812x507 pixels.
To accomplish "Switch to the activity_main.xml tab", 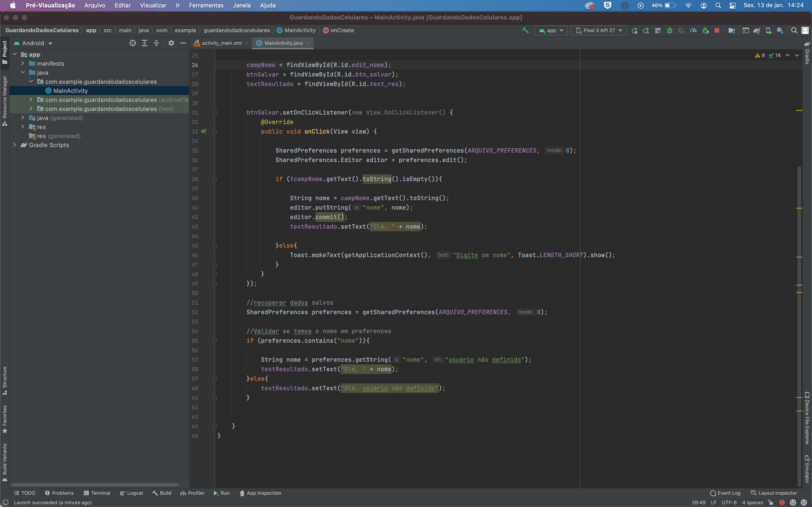I will (x=221, y=43).
